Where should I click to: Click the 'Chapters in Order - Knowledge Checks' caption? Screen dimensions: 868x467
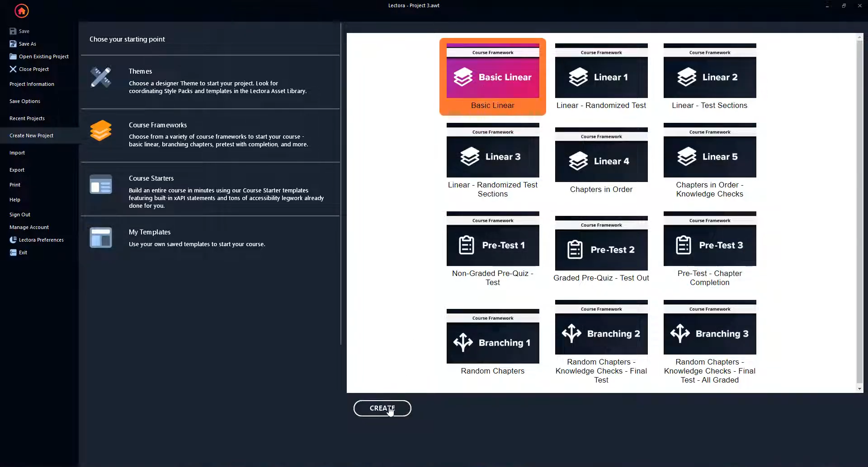click(710, 189)
